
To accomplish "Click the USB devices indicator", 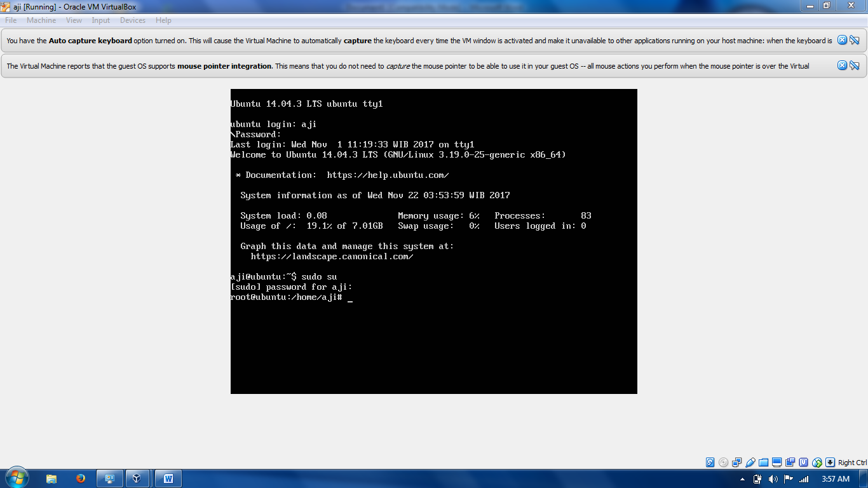I will [x=750, y=463].
